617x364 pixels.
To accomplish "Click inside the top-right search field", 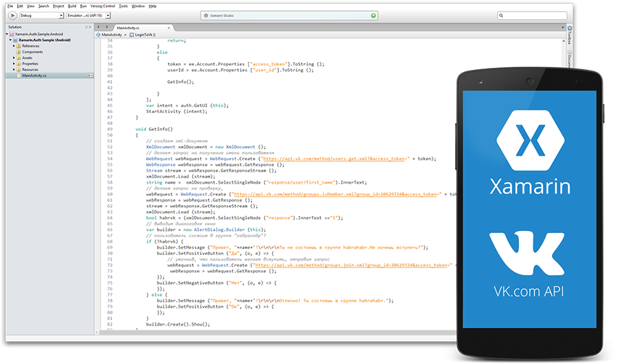I will tap(532, 15).
